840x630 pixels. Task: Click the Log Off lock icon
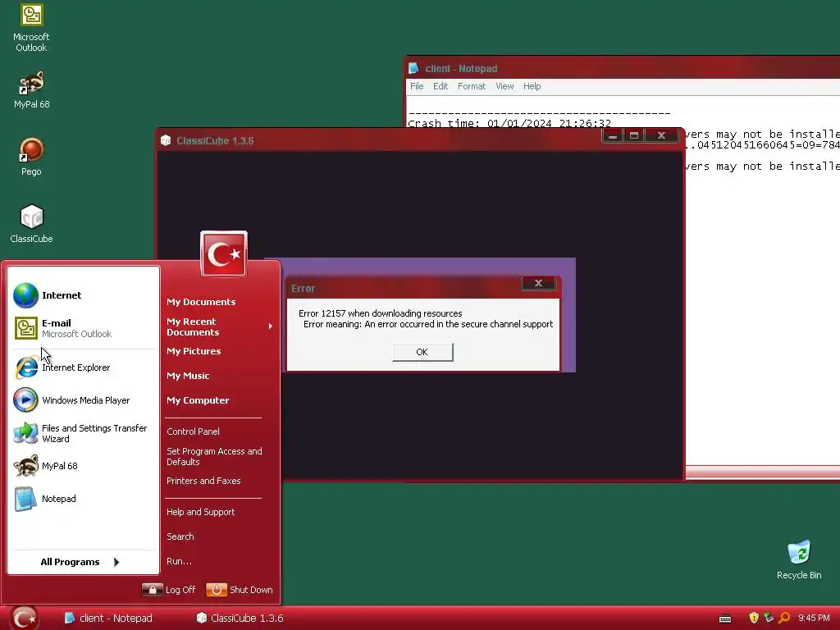[152, 589]
